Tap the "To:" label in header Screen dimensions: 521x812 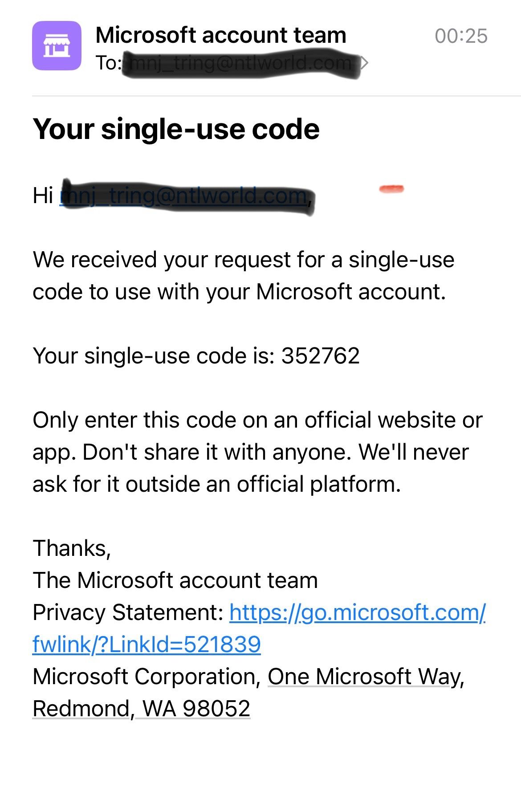tap(108, 63)
